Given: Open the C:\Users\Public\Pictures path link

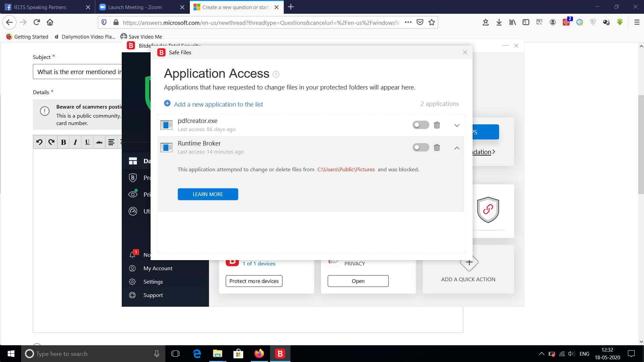Looking at the screenshot, I should [346, 170].
